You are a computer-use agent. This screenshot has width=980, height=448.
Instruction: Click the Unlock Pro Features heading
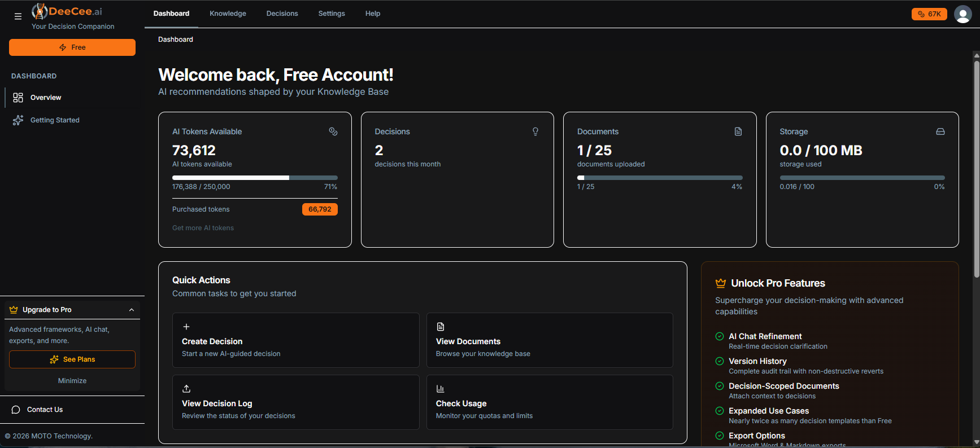click(778, 283)
